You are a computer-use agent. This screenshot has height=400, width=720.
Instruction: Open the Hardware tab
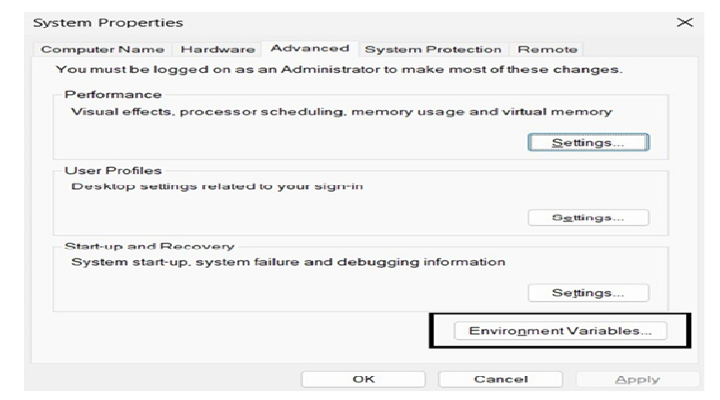(217, 49)
